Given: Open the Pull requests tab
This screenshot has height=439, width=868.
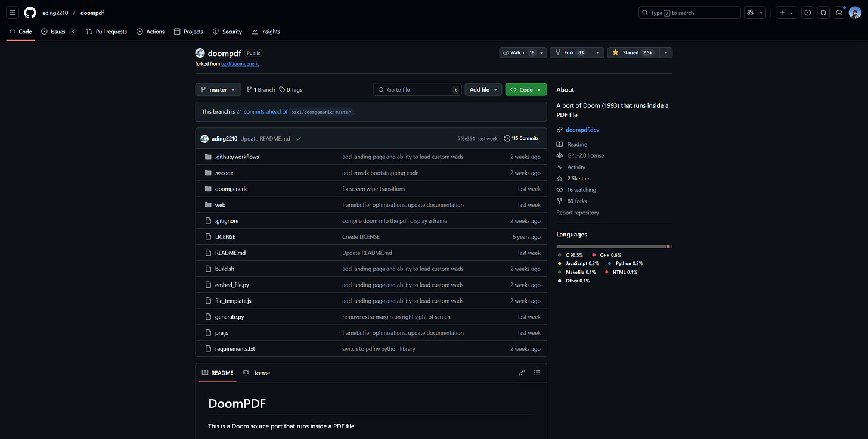Looking at the screenshot, I should (107, 32).
